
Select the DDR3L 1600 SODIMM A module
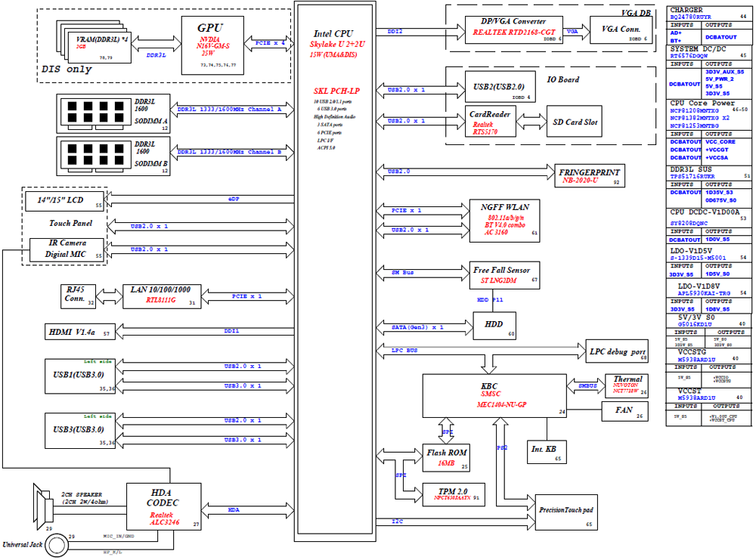pyautogui.click(x=113, y=113)
